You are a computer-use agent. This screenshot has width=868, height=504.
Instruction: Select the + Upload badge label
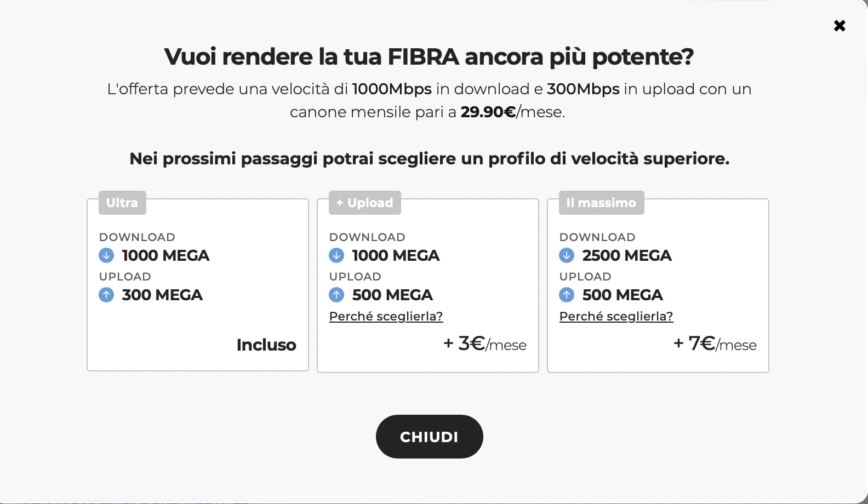pos(365,203)
